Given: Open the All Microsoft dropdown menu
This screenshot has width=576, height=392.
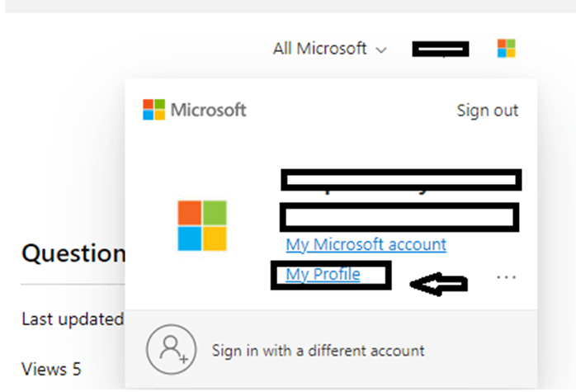Looking at the screenshot, I should point(329,49).
